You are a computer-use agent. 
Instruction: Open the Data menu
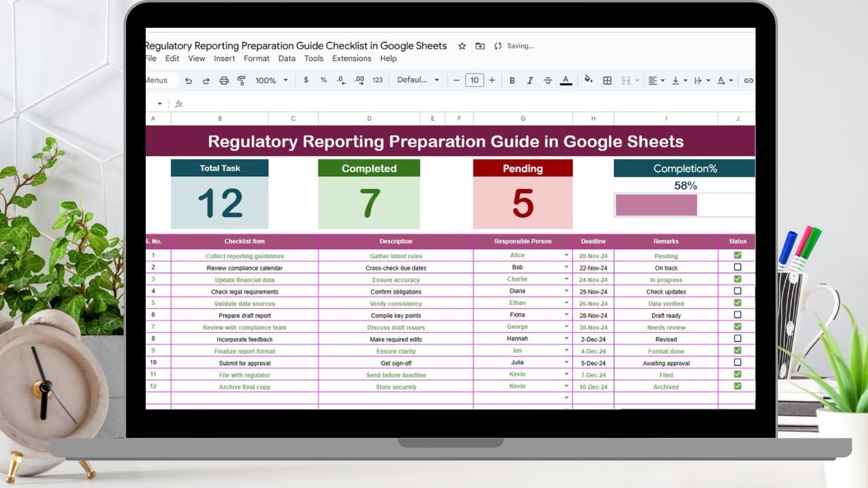pyautogui.click(x=287, y=58)
